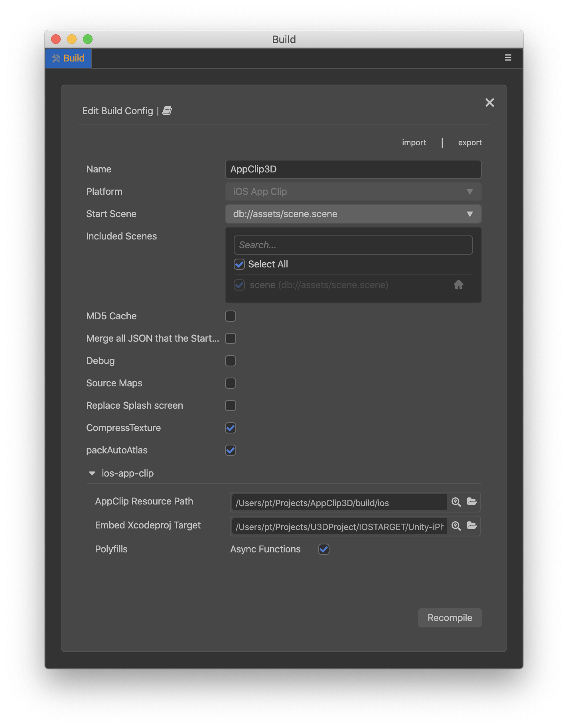Click the yellow minimize window button
Image resolution: width=568 pixels, height=728 pixels.
(x=72, y=39)
